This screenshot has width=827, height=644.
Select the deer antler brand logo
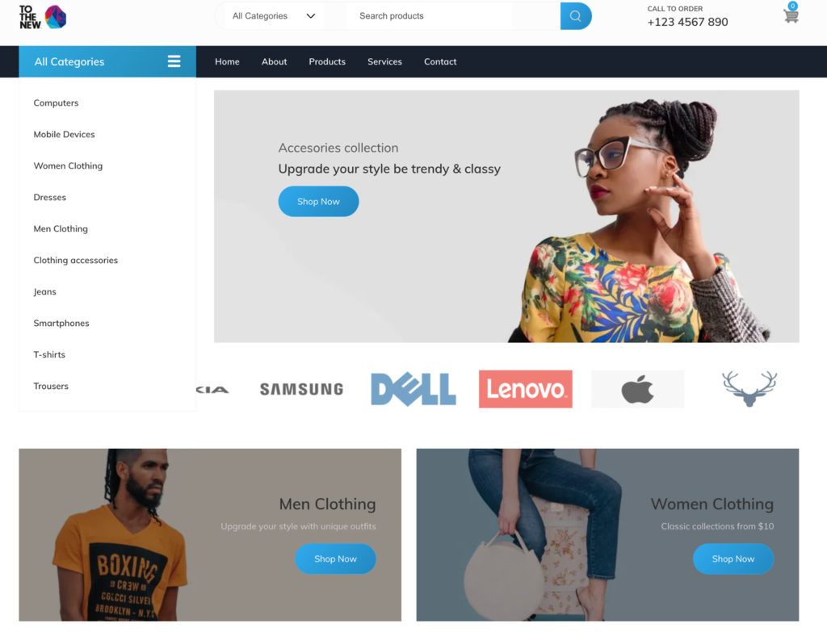(749, 388)
